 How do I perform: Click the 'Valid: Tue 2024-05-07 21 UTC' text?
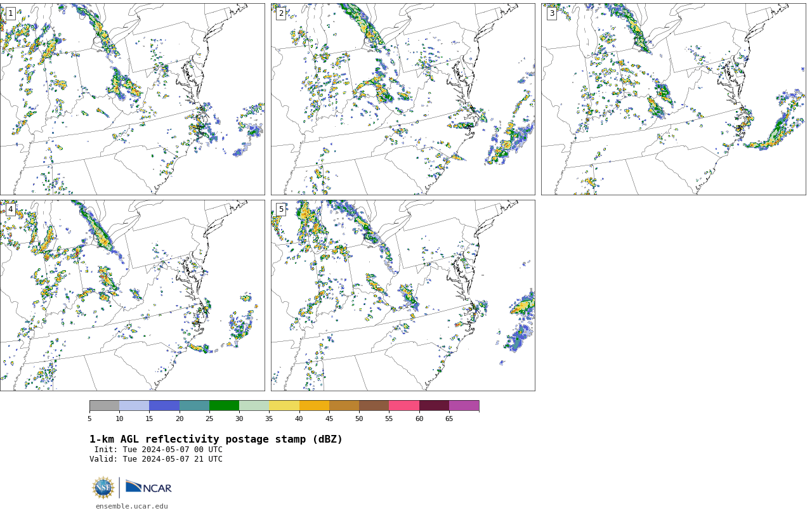pos(156,459)
